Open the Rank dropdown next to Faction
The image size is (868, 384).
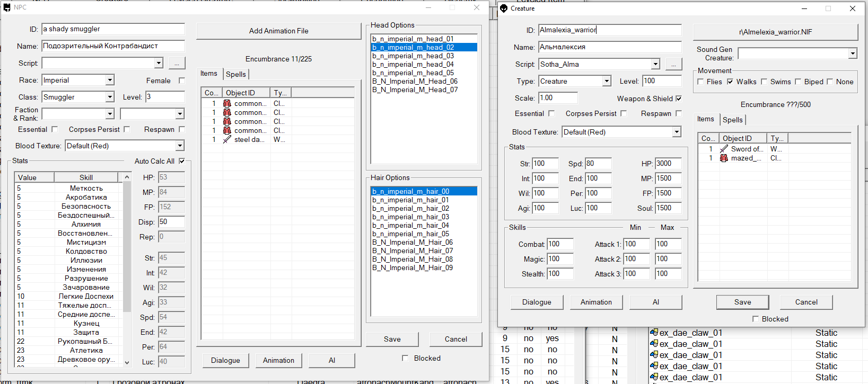(x=180, y=114)
